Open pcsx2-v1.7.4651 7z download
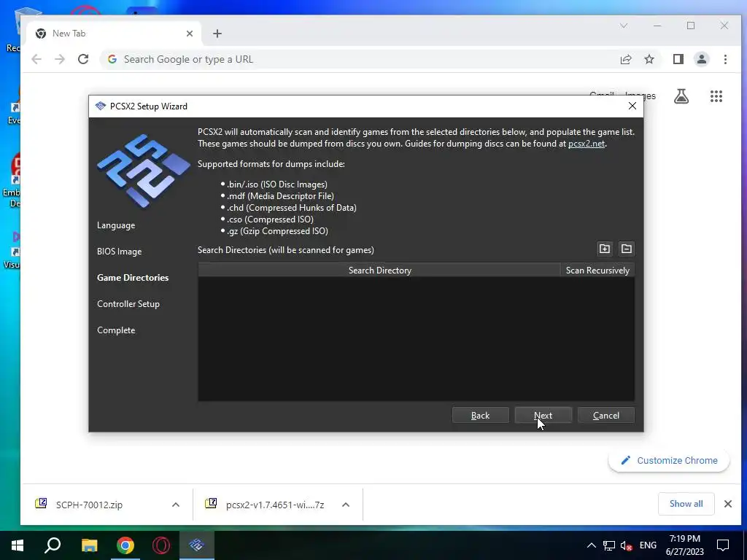The height and width of the screenshot is (560, 747). pos(275,505)
